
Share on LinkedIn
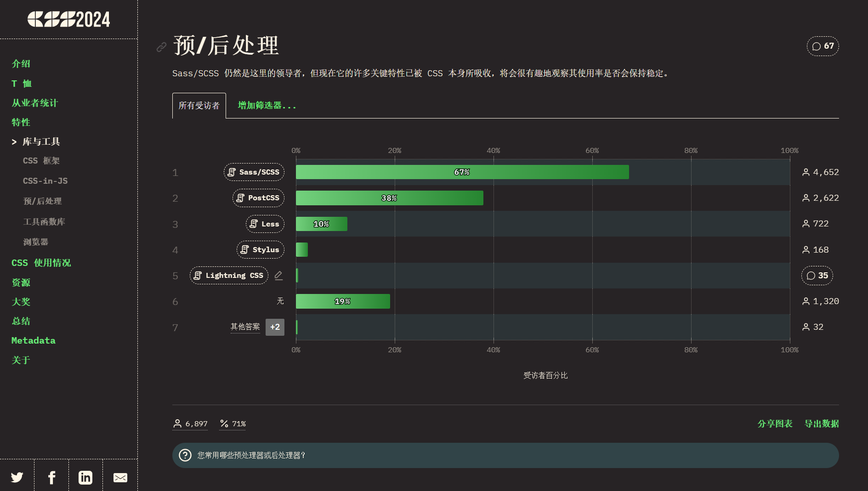[85, 477]
